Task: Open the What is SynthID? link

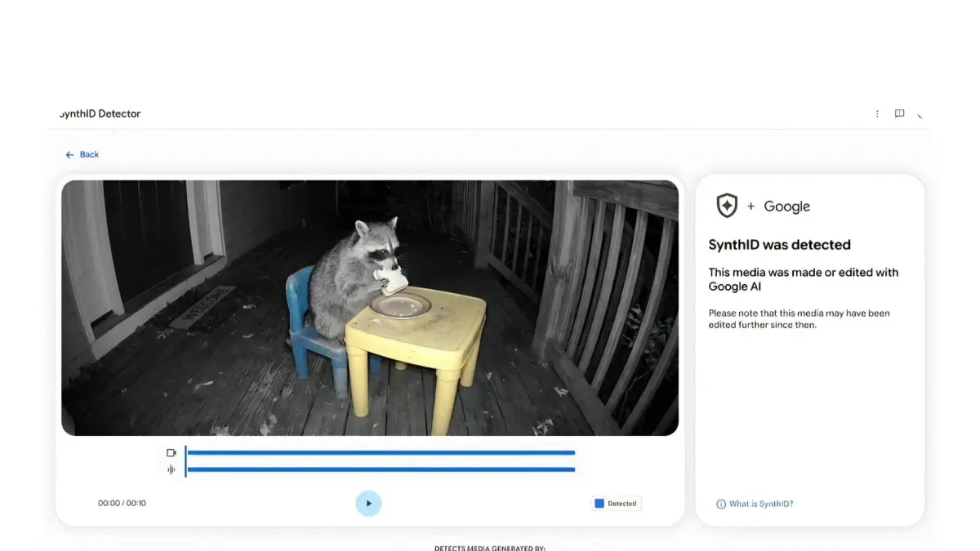Action: (x=761, y=504)
